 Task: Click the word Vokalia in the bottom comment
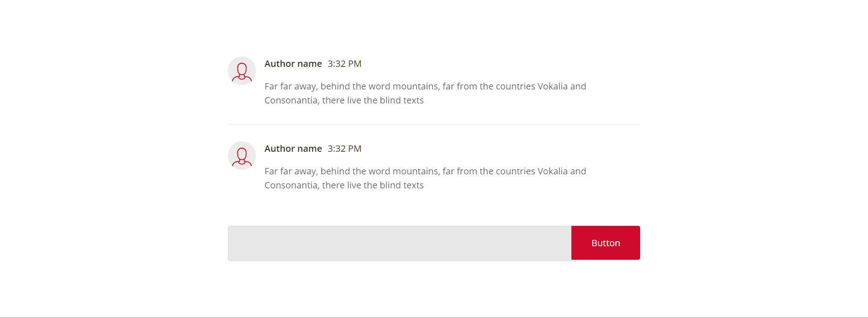click(552, 171)
